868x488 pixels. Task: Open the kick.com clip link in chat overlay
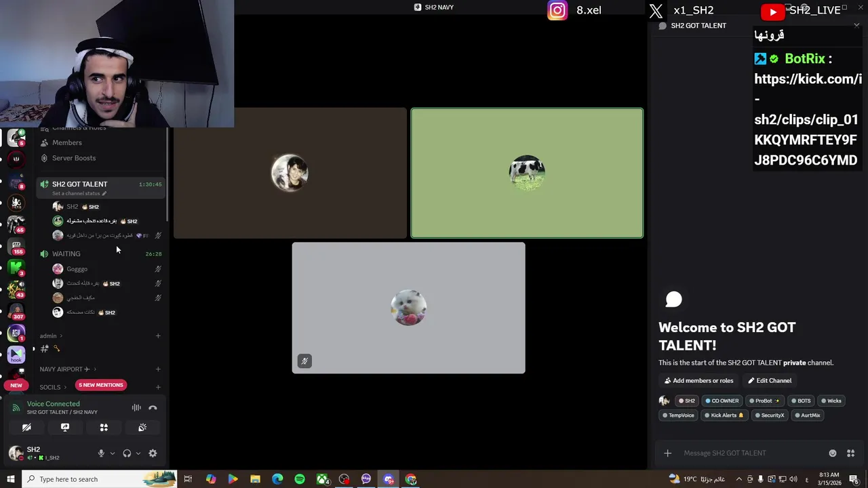(808, 120)
